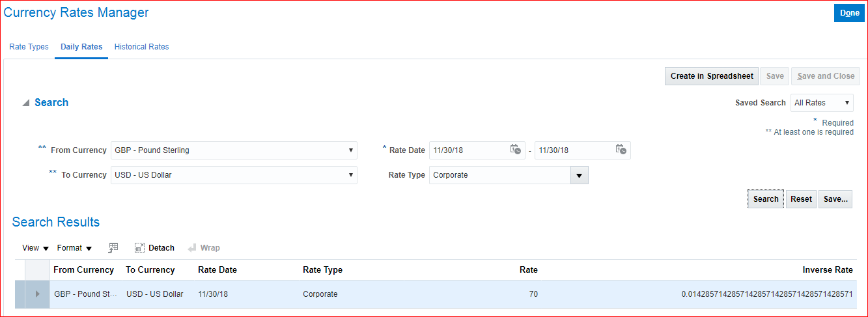Click the Reset button
Screen dimensions: 868x317
801,199
